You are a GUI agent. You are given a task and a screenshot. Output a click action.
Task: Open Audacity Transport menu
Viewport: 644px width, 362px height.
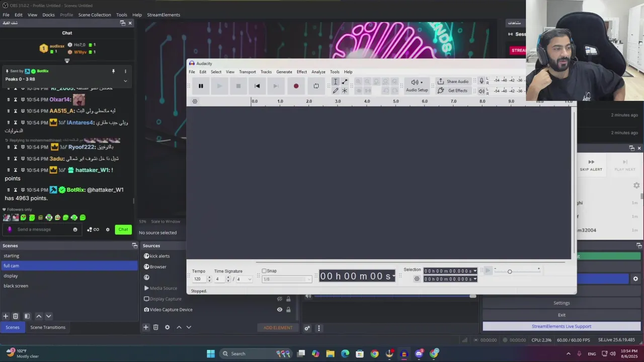tap(248, 72)
